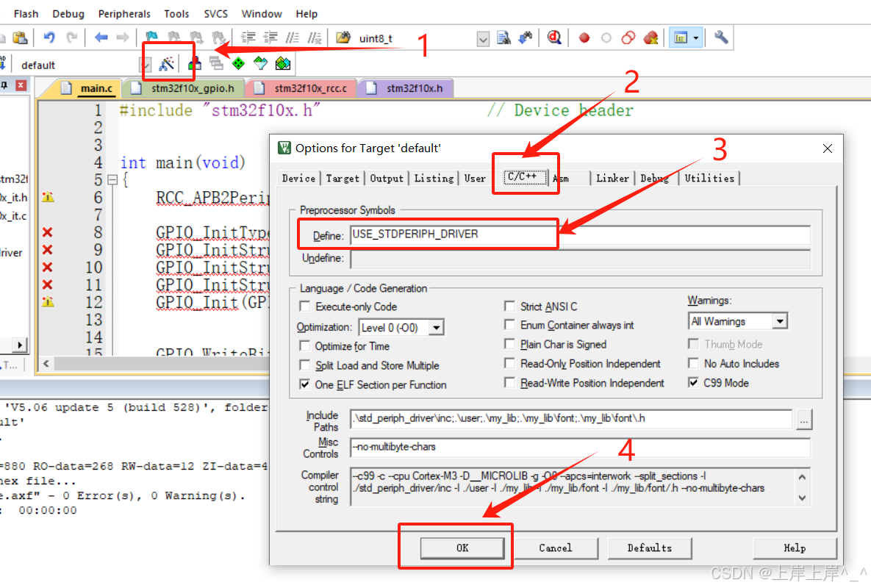The image size is (871, 588).
Task: Check Plain Char is Signed
Action: click(509, 344)
